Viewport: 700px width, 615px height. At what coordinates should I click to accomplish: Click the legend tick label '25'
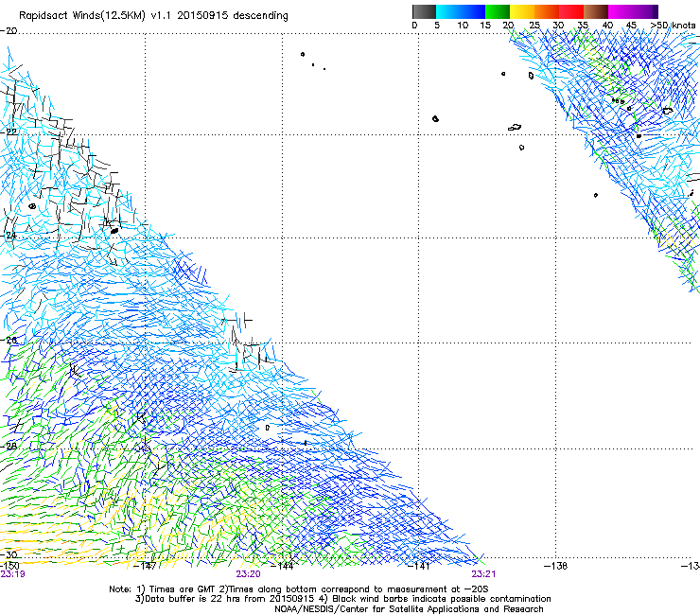534,26
